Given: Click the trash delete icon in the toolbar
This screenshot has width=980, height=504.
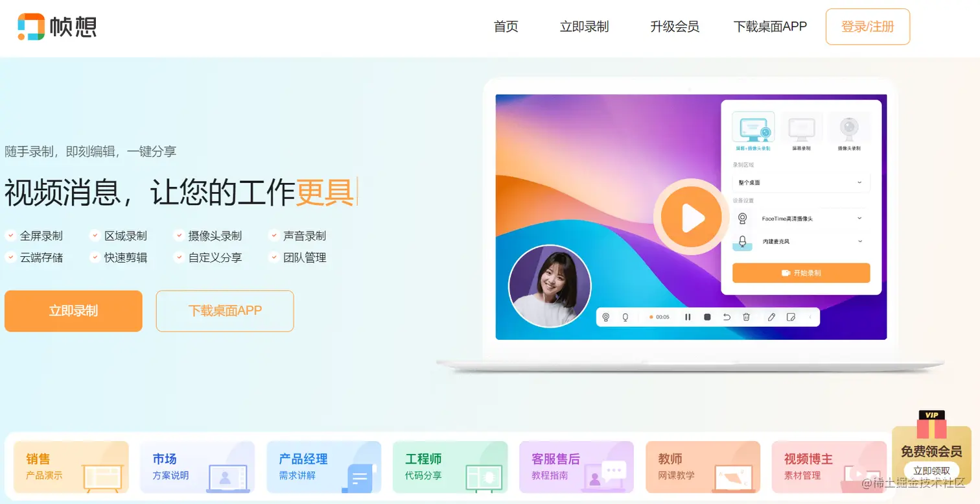Looking at the screenshot, I should click(746, 317).
